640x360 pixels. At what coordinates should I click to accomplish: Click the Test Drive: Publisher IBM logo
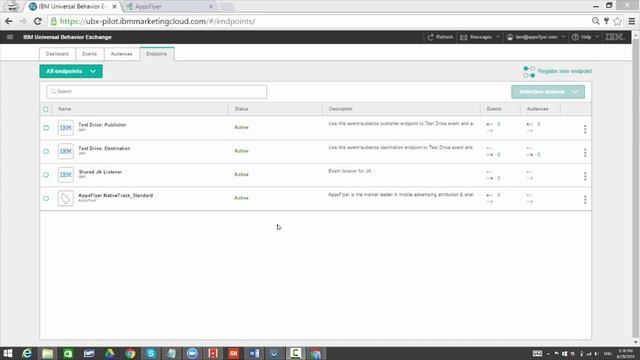pyautogui.click(x=66, y=128)
